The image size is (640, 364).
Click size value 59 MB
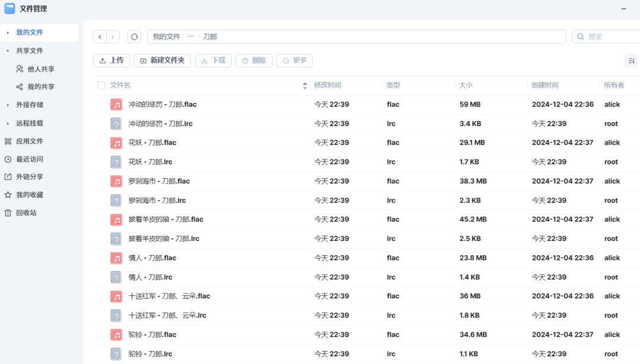pyautogui.click(x=470, y=105)
